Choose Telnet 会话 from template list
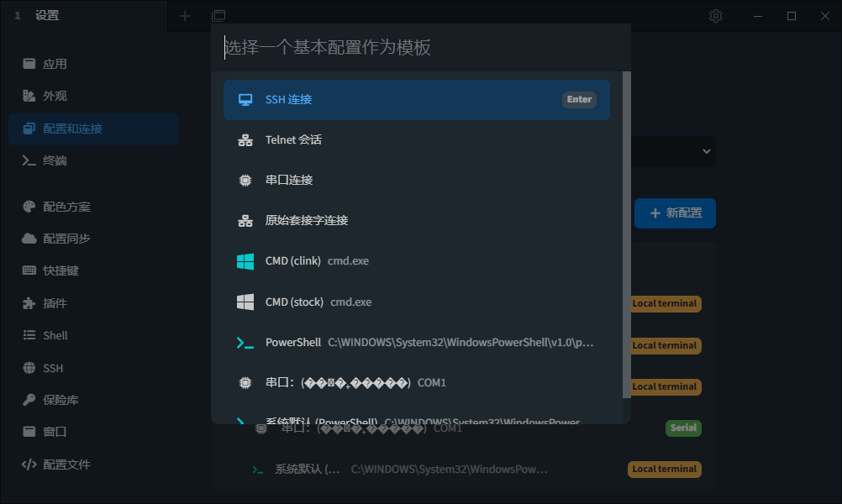 tap(416, 140)
